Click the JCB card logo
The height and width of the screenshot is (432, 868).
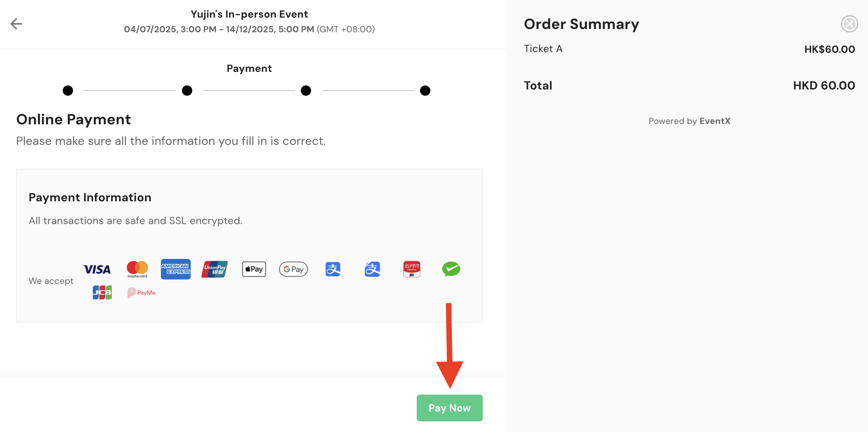tap(102, 292)
